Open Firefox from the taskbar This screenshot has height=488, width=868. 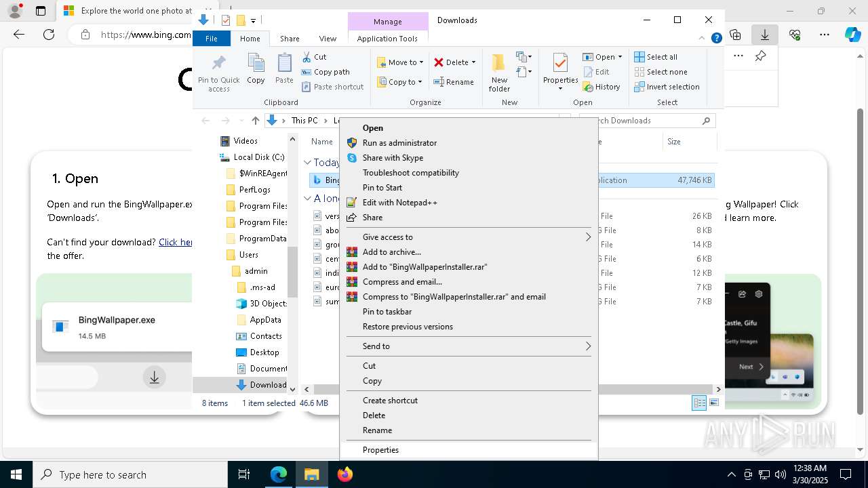tap(345, 474)
